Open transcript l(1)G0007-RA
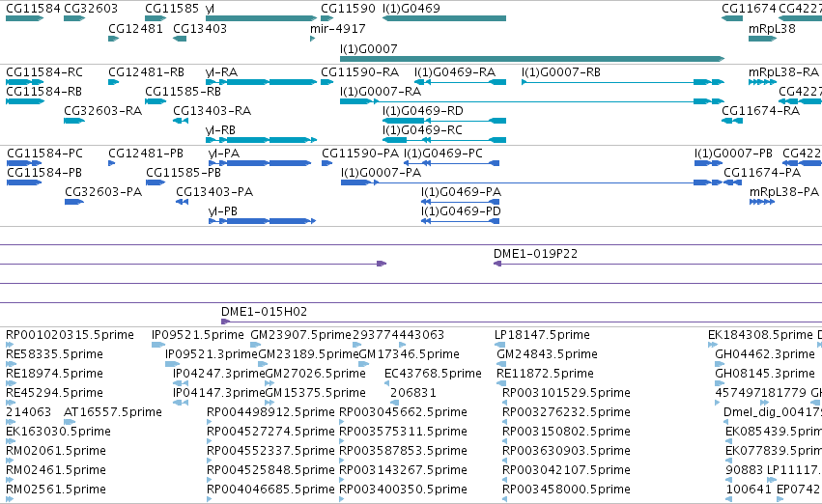 pyautogui.click(x=532, y=101)
